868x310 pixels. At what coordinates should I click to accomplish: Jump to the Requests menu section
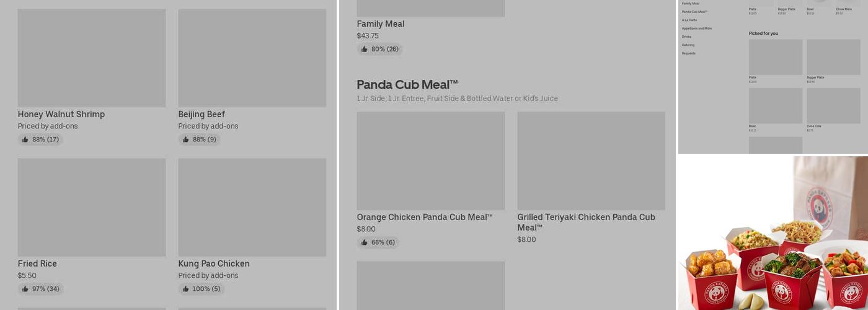point(689,53)
